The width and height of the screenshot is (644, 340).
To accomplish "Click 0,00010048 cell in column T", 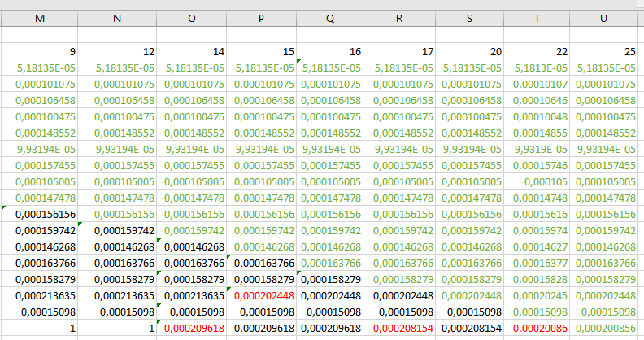I will 537,116.
